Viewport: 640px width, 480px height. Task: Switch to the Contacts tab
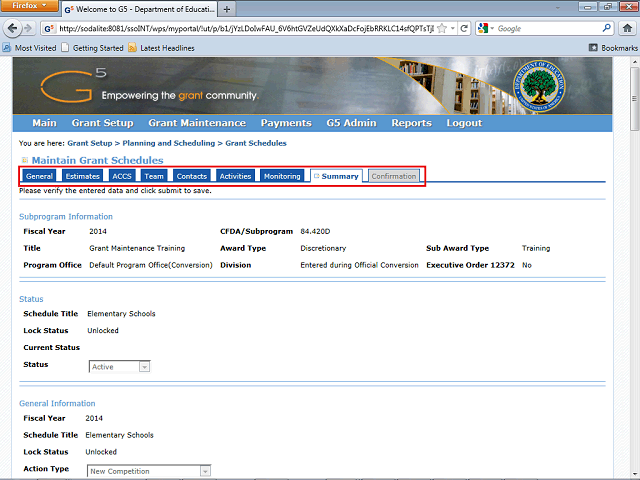[x=192, y=176]
